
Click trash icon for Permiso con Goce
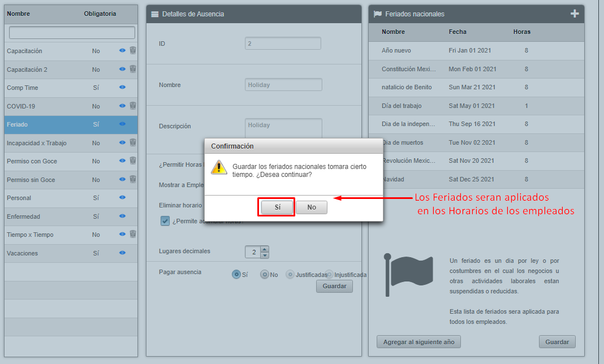[133, 161]
